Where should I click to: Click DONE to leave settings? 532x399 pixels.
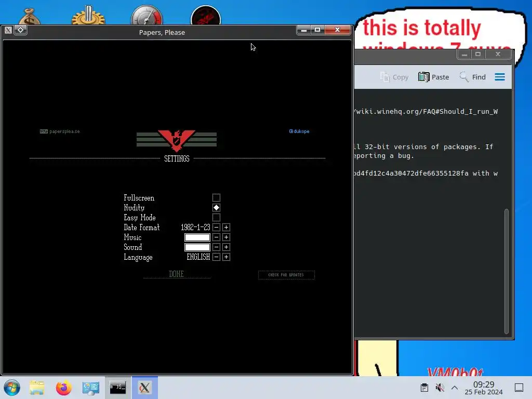point(177,274)
